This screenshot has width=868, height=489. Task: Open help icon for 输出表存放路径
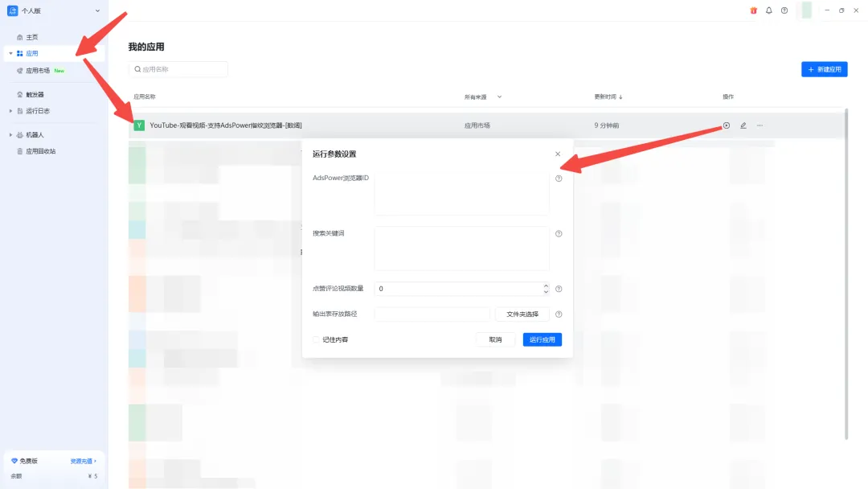click(x=559, y=314)
